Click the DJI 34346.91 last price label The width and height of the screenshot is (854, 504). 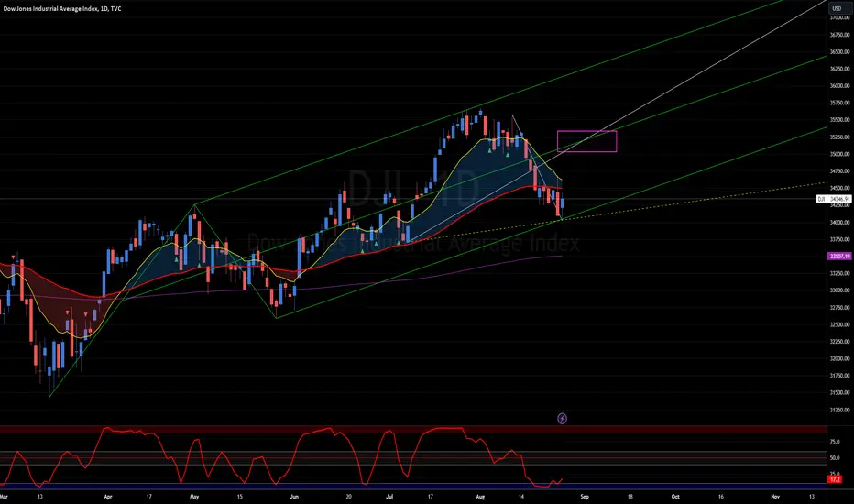(833, 200)
